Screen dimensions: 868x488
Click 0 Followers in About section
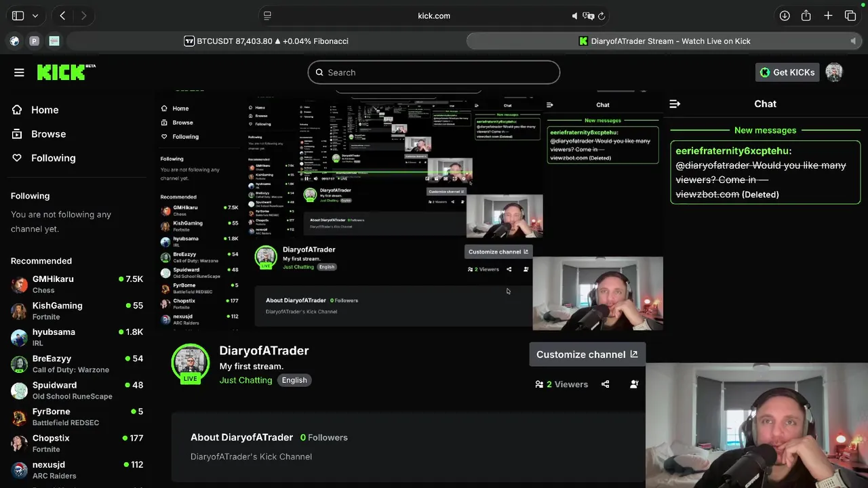point(324,437)
